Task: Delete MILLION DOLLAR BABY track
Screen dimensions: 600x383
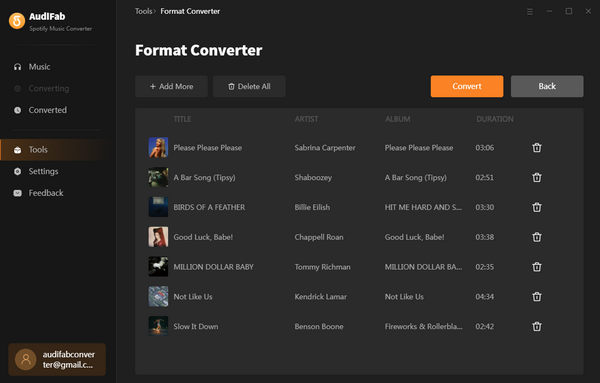Action: point(537,267)
